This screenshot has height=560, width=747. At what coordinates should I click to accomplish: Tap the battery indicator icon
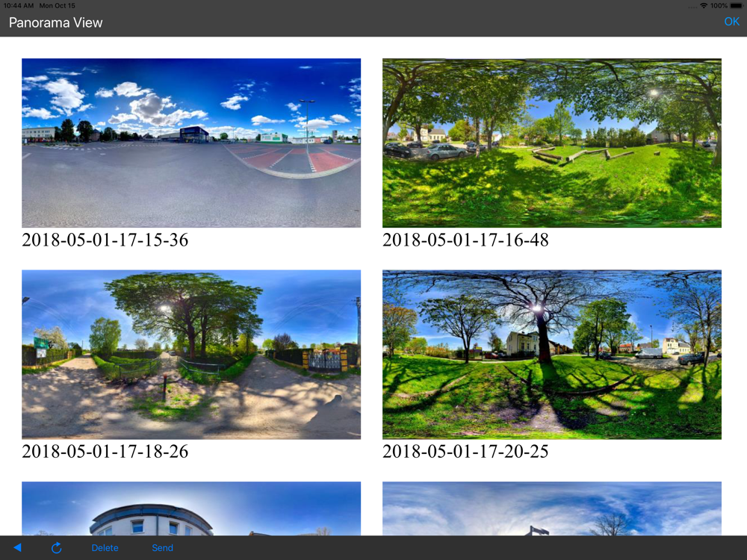(737, 6)
